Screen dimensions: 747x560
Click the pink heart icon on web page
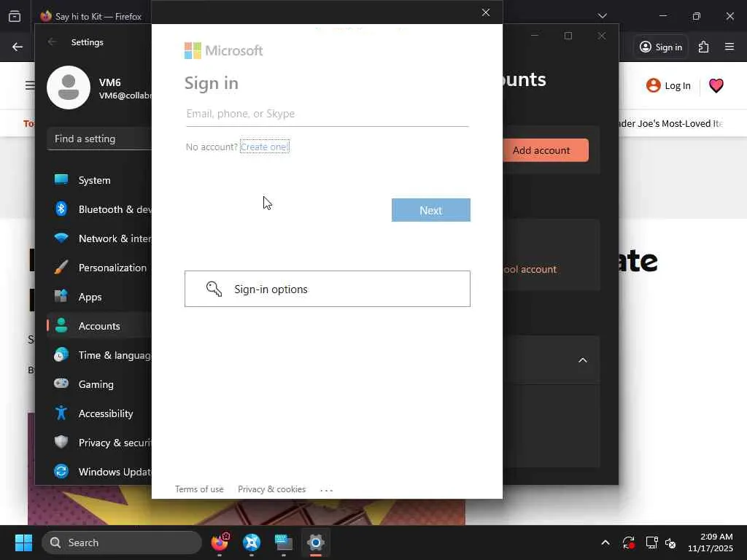(x=716, y=86)
